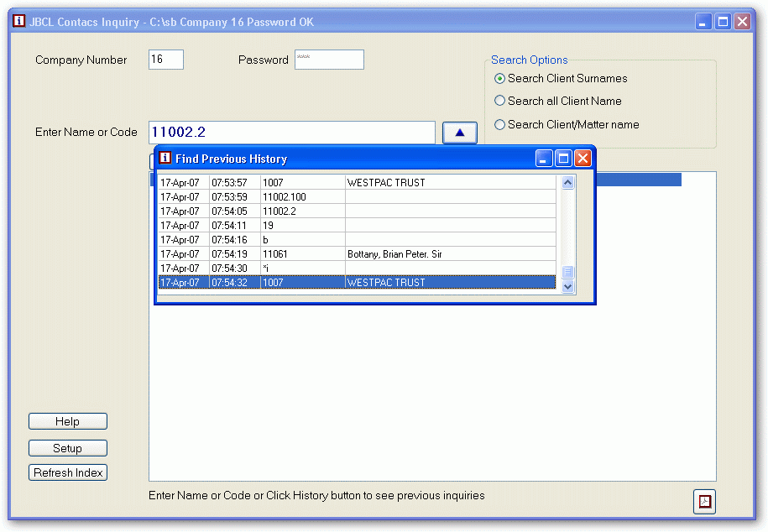Screen dimensions: 768x532
Task: Open the Help button
Action: (67, 421)
